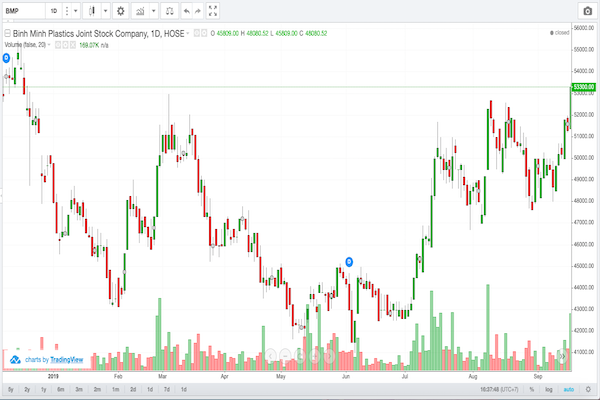Click the three-dots interval options icon
Screen dimensions: 600x400
(67, 11)
